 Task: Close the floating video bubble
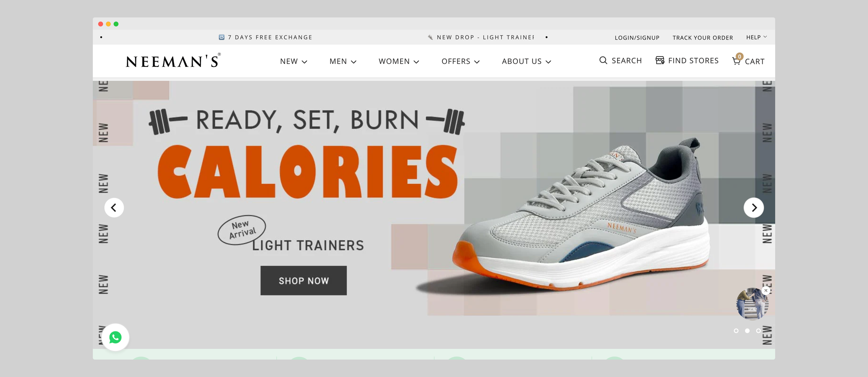click(766, 291)
